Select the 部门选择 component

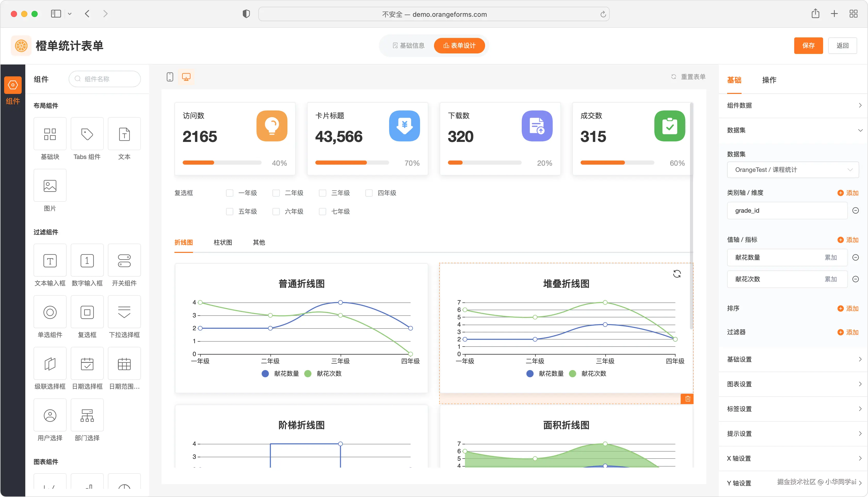[x=87, y=415]
